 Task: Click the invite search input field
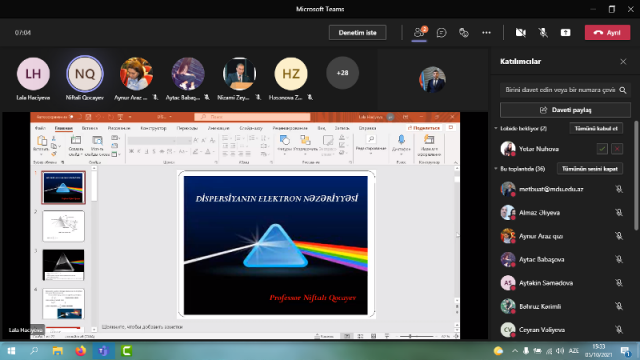(559, 90)
